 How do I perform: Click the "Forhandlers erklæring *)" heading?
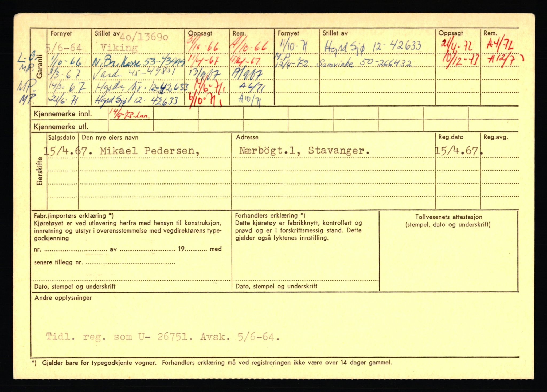[270, 215]
